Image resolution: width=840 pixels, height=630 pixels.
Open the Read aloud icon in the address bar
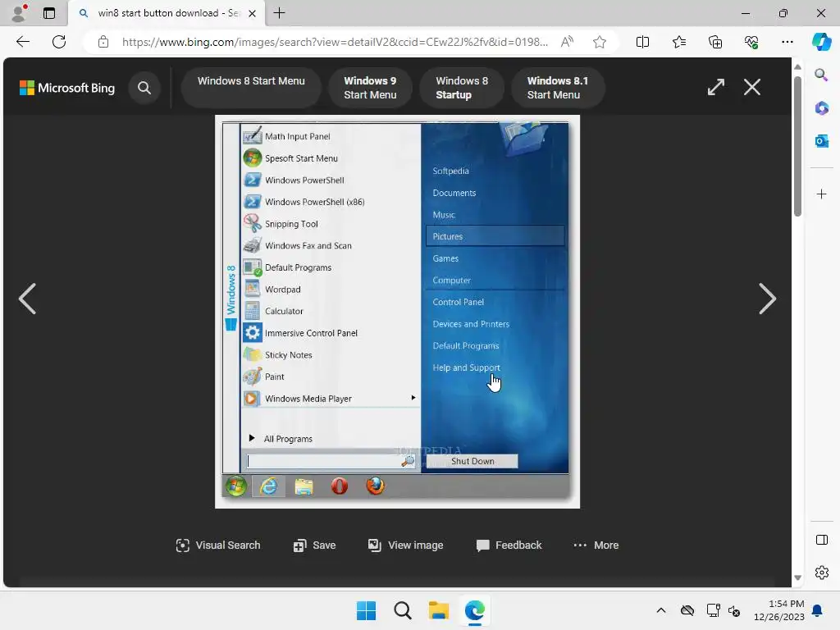567,42
